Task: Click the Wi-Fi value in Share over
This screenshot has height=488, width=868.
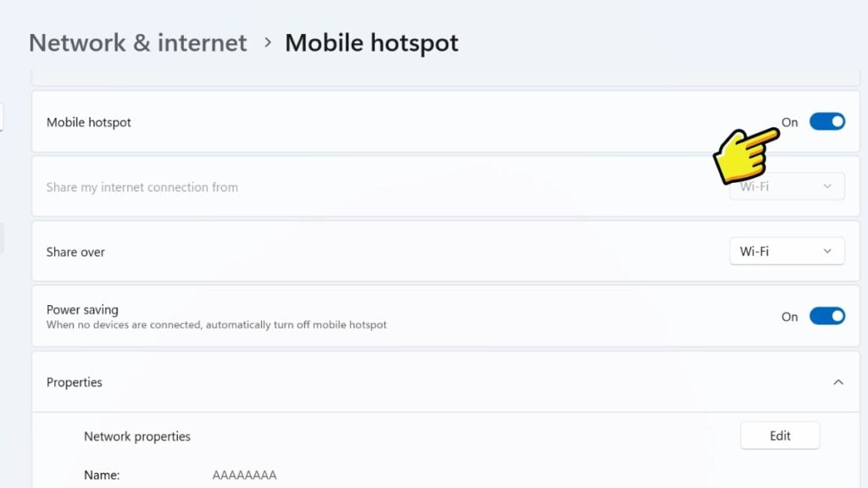Action: [x=754, y=251]
